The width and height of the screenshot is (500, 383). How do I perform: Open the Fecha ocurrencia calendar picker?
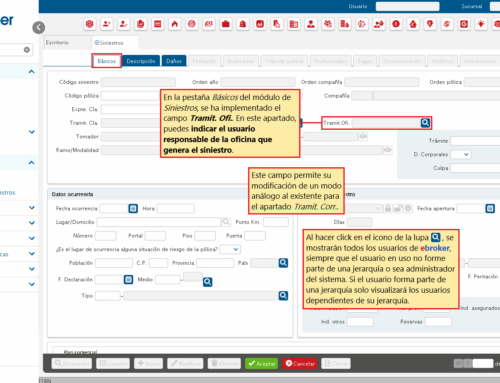coord(133,208)
